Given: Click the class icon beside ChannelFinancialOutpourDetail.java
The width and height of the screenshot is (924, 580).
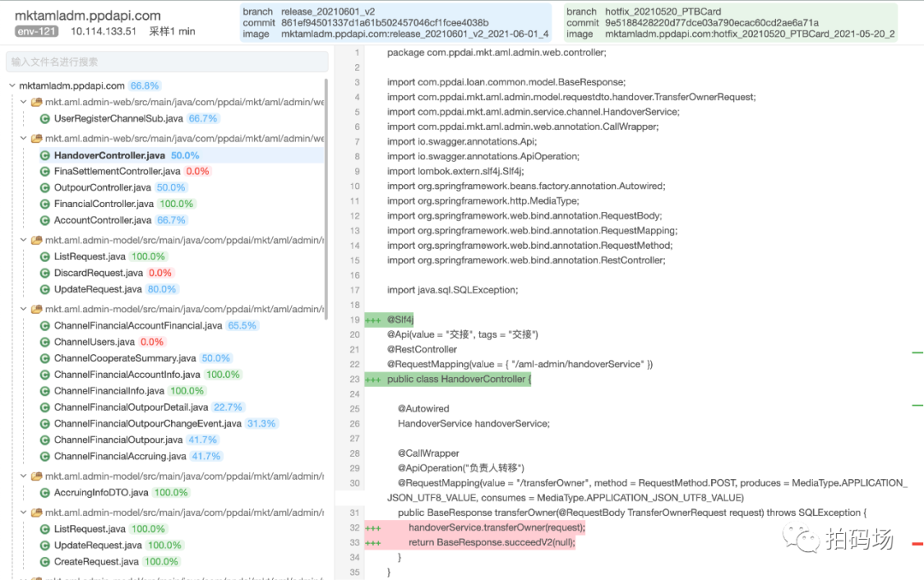Looking at the screenshot, I should click(x=44, y=407).
